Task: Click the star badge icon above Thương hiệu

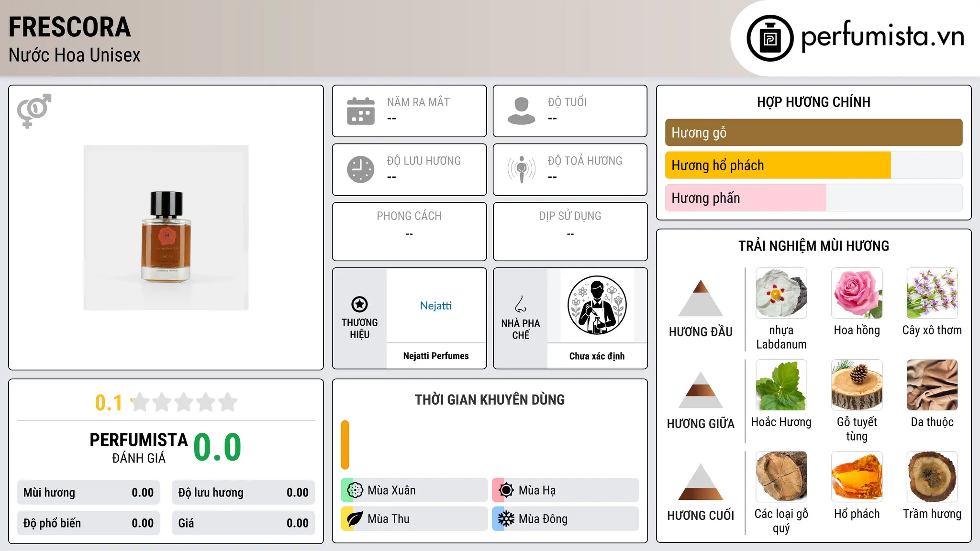Action: point(359,304)
